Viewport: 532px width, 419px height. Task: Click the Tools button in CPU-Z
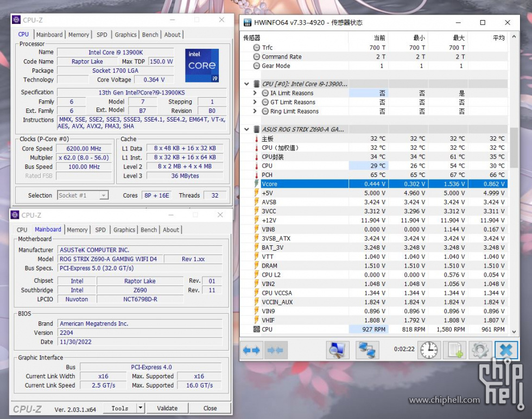120,408
